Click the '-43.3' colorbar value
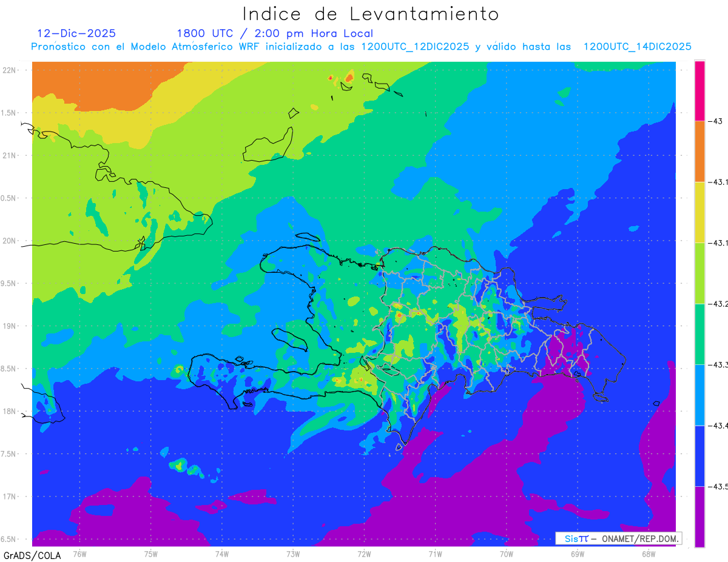Screen dimensions: 728x562 [718, 364]
